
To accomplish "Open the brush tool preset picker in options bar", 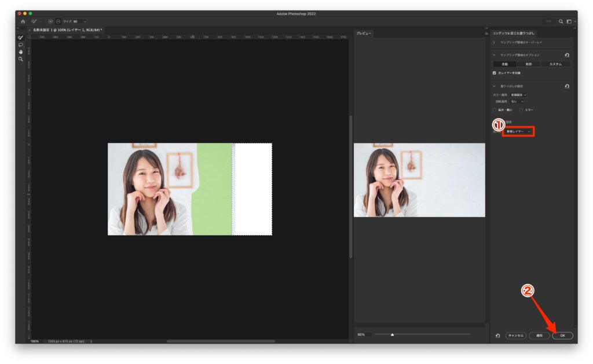I will (35, 21).
